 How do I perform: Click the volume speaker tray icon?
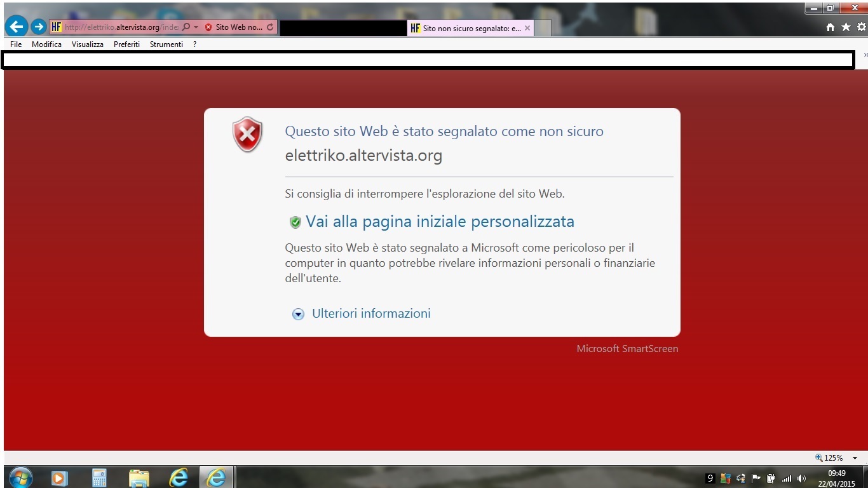pyautogui.click(x=801, y=478)
